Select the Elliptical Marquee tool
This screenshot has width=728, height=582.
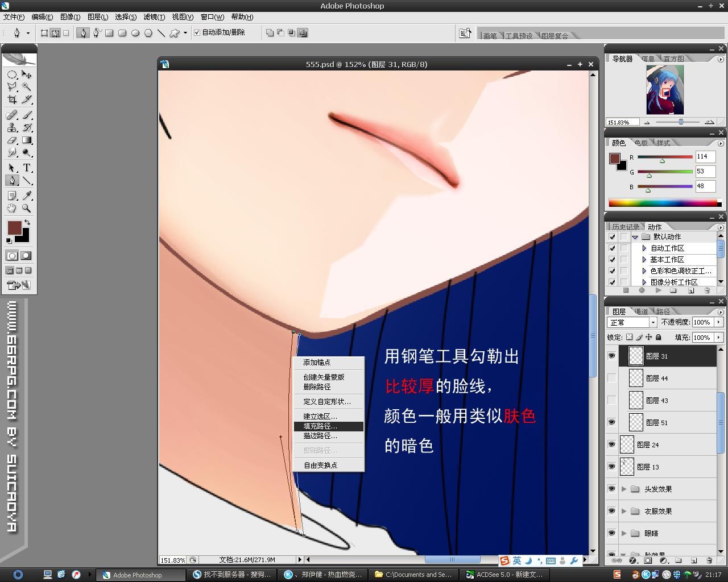(x=12, y=74)
